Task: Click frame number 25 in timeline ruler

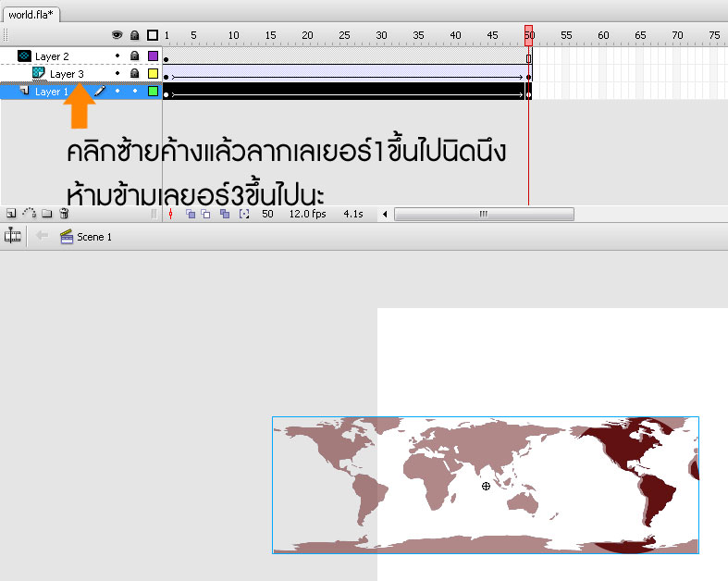Action: (x=344, y=35)
